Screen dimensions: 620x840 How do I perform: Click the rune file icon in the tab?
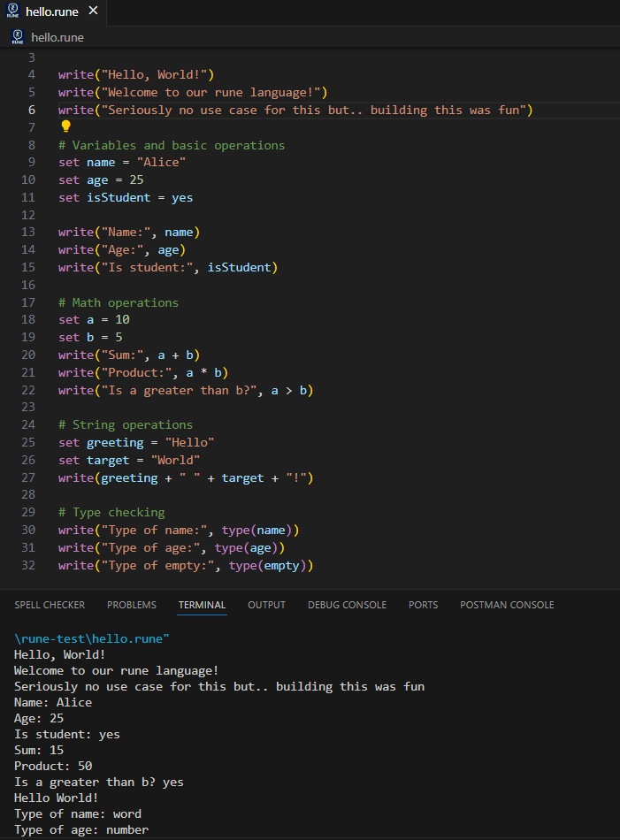coord(13,11)
